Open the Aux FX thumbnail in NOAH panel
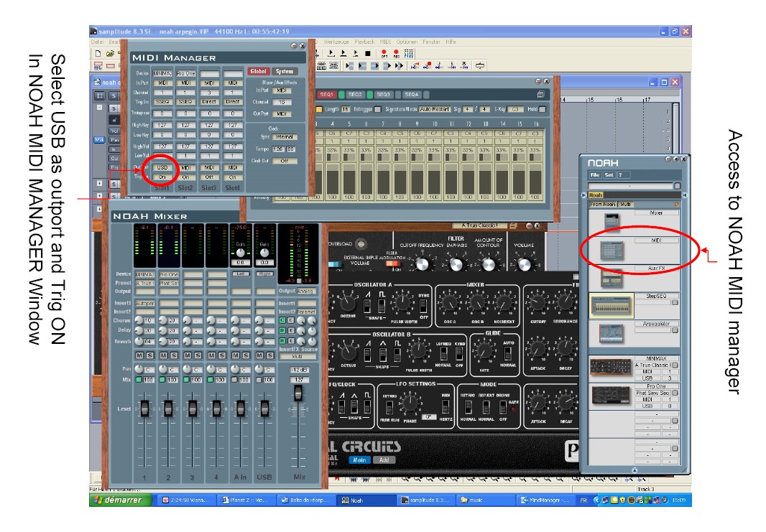The height and width of the screenshot is (532, 766). tap(612, 278)
